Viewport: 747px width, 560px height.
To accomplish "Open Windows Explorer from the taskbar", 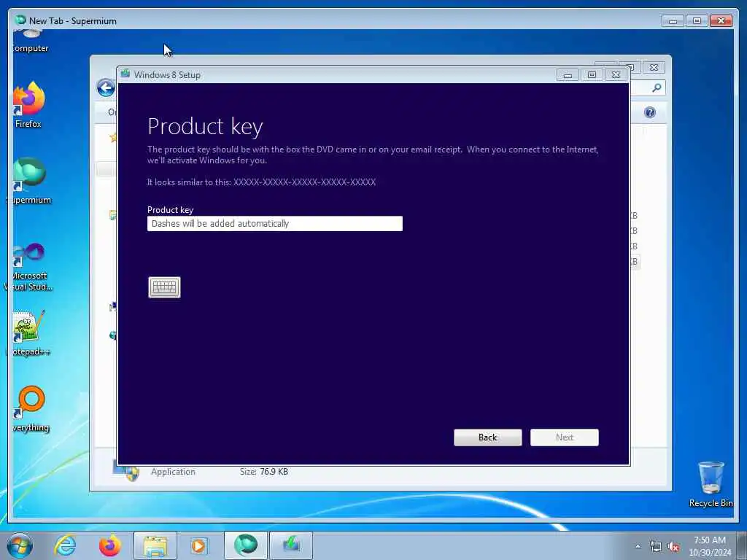I will pos(155,545).
